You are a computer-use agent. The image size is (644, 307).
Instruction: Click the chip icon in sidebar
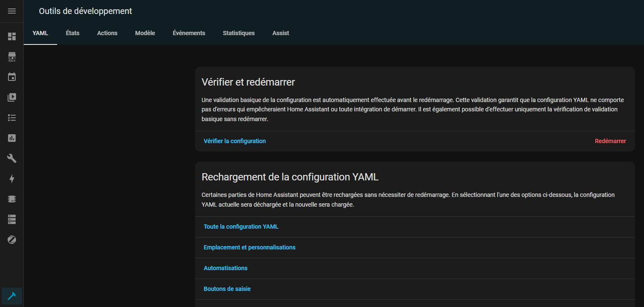(x=12, y=199)
